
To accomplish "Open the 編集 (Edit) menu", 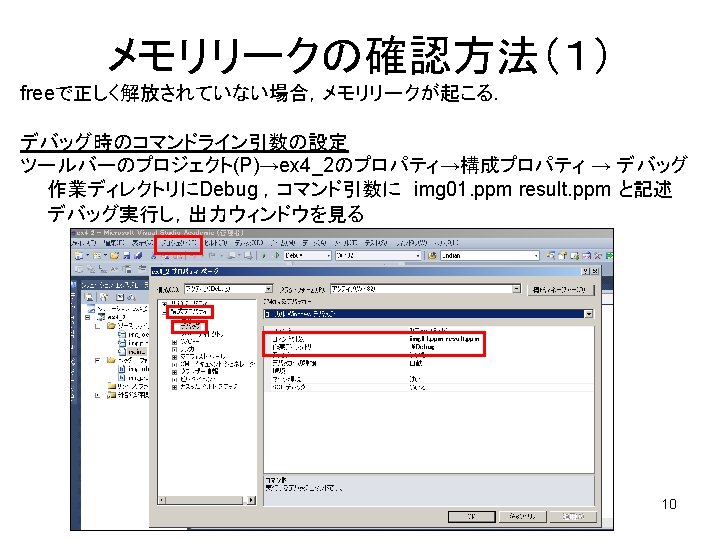I will coord(114,243).
